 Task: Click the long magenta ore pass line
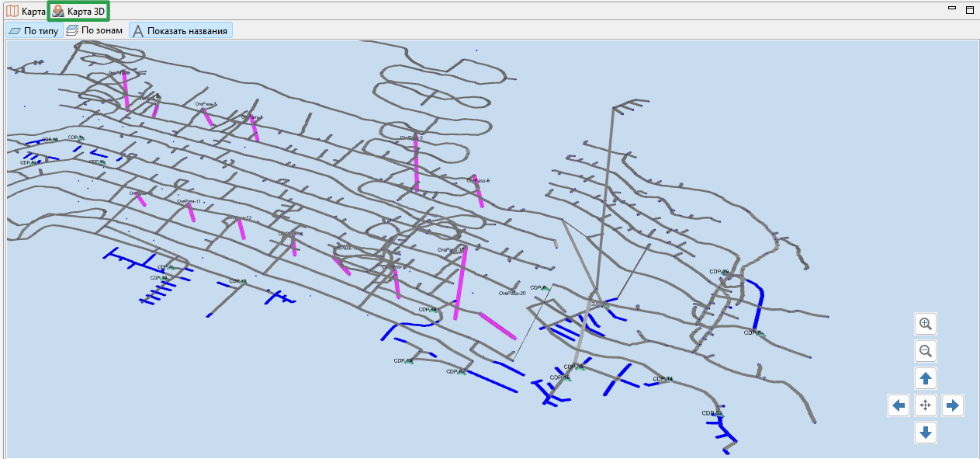460,283
